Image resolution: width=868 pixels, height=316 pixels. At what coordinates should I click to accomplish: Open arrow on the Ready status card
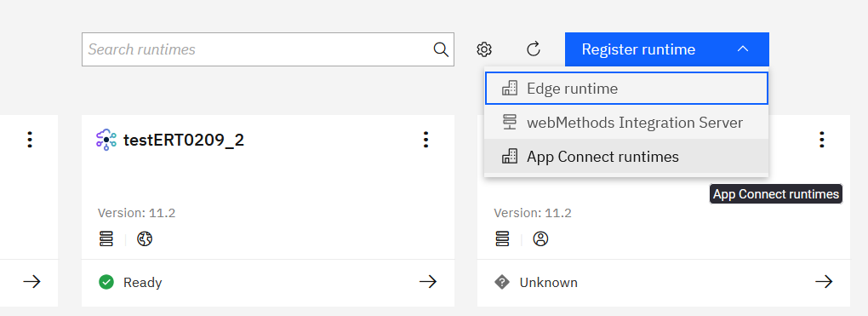point(428,282)
